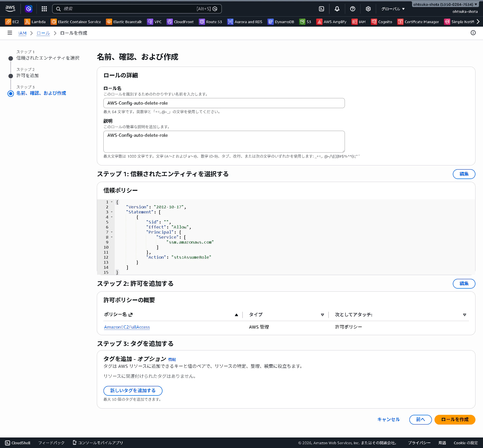Go to IAM breadcrumb
483x448 pixels.
pyautogui.click(x=22, y=33)
